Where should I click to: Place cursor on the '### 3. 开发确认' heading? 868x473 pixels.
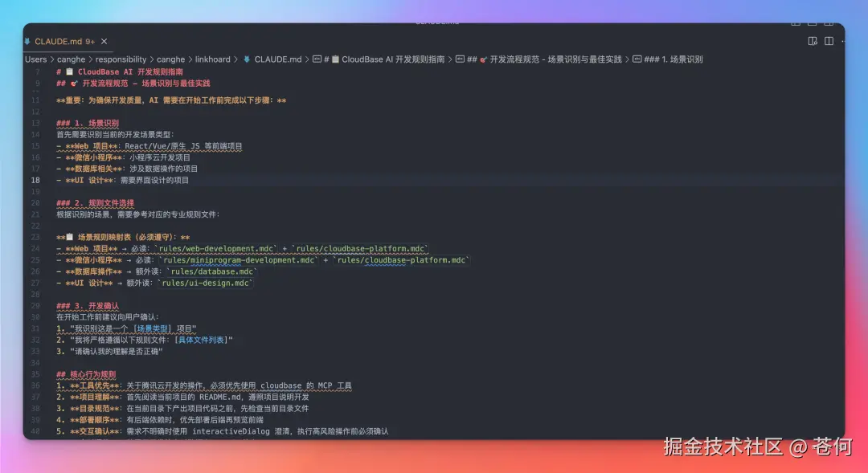tap(87, 304)
